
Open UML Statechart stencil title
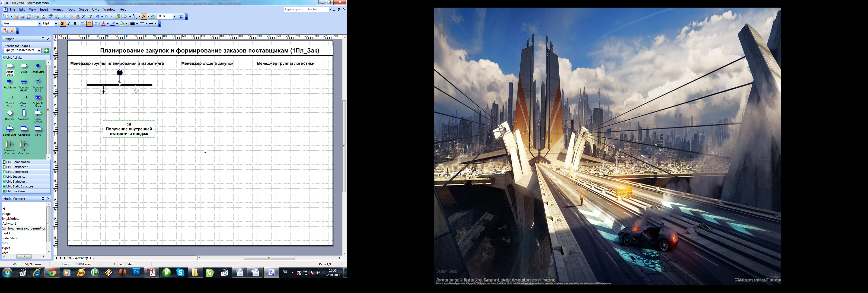[x=26, y=181]
